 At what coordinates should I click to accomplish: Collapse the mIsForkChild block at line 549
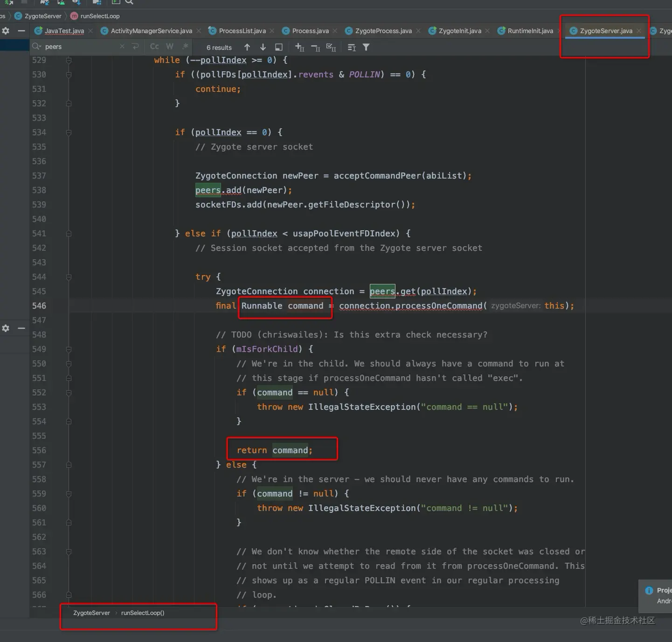coord(69,349)
